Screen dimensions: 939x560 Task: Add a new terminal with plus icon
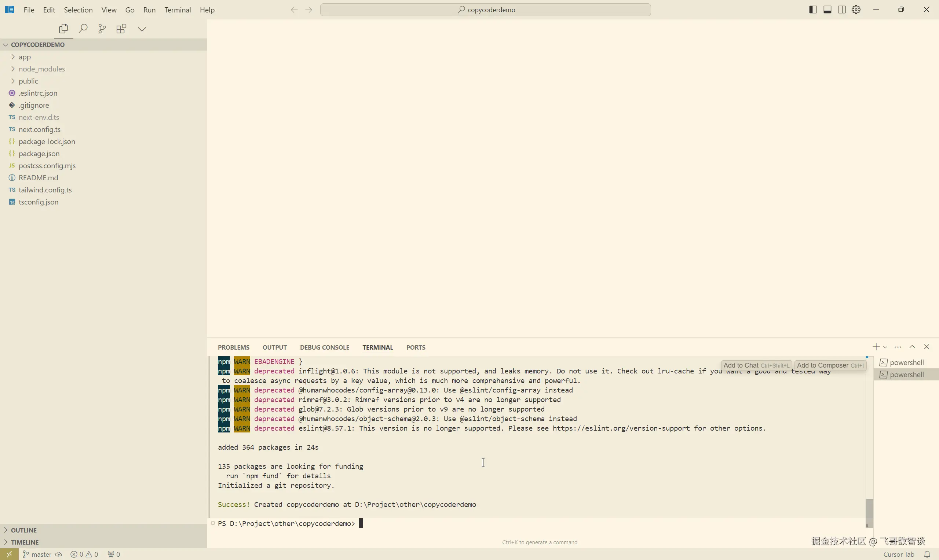(x=876, y=347)
